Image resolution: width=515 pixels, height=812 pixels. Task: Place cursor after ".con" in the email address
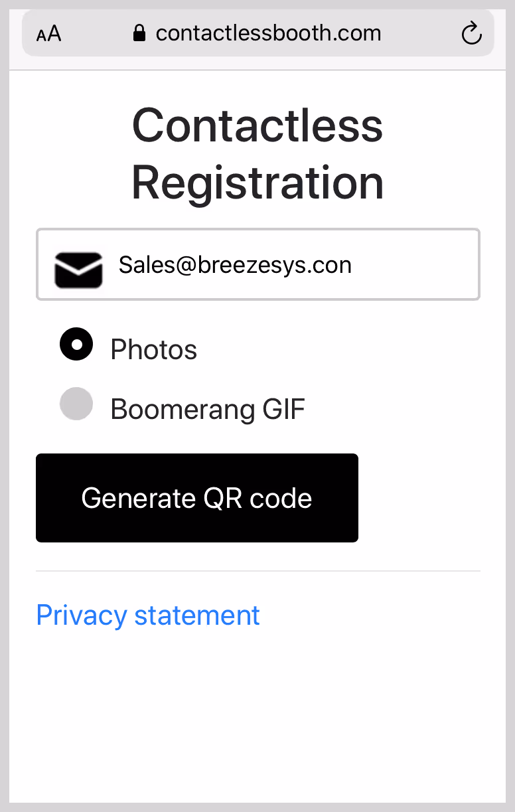click(352, 265)
